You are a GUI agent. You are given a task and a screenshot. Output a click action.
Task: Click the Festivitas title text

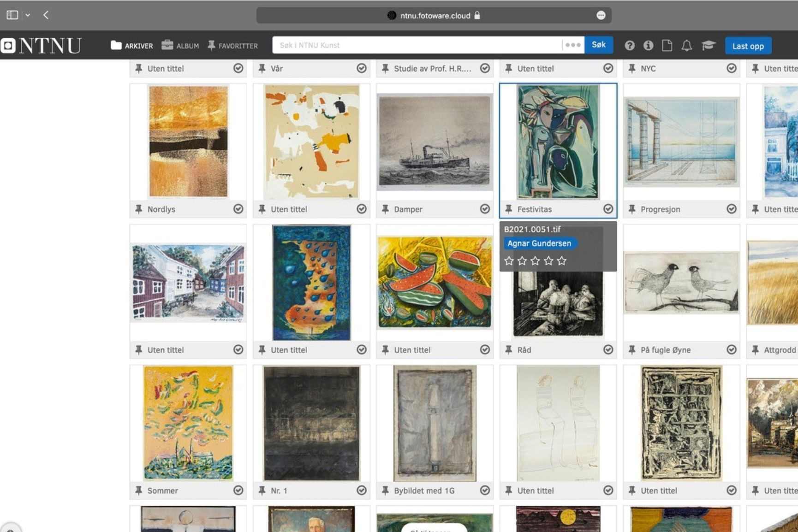click(535, 209)
